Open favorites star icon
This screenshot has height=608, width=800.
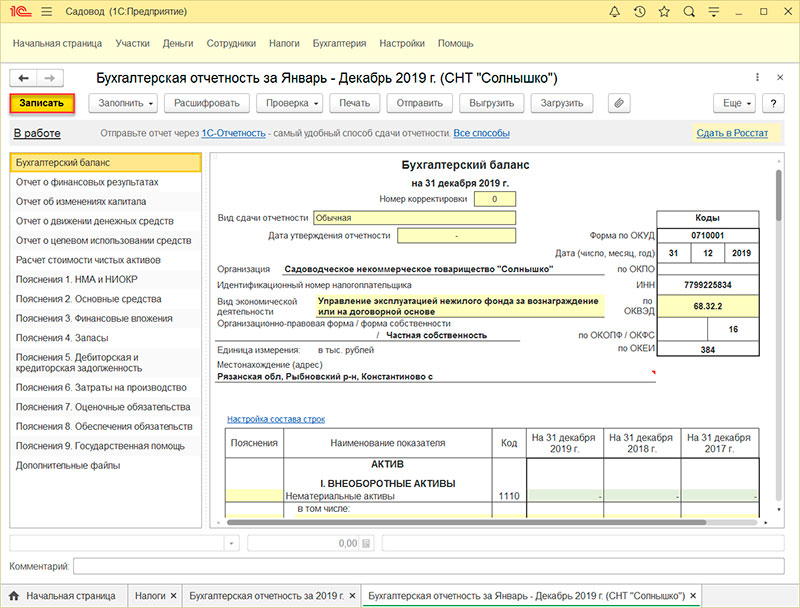pos(664,11)
